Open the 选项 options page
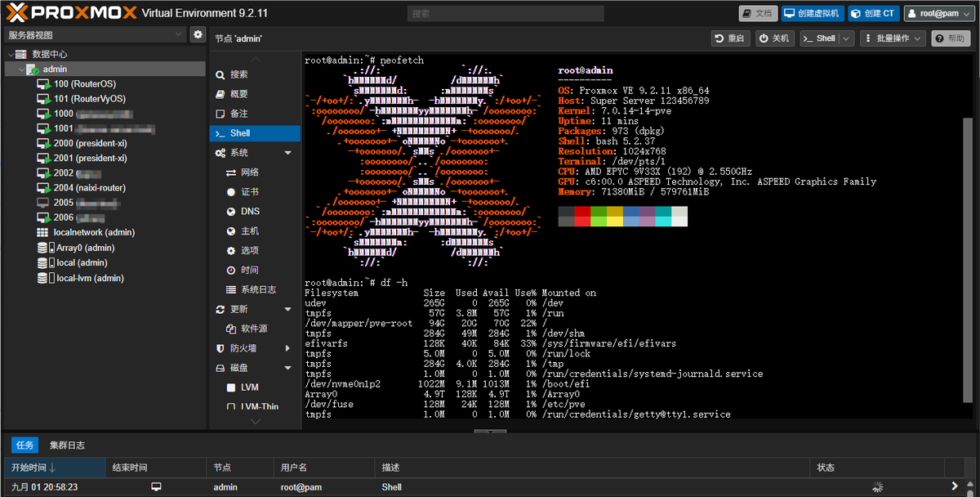 [254, 251]
